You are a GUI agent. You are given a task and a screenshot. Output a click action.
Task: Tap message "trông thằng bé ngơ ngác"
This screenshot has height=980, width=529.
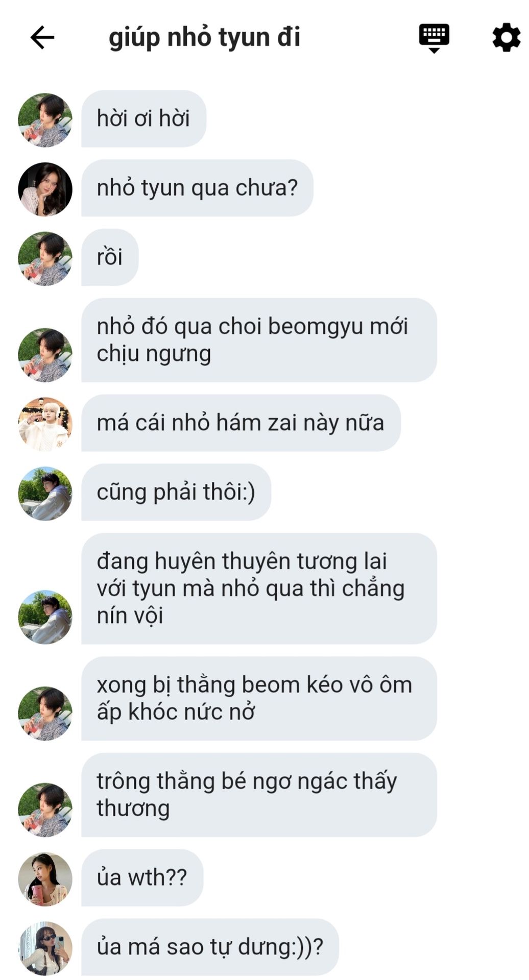click(259, 795)
